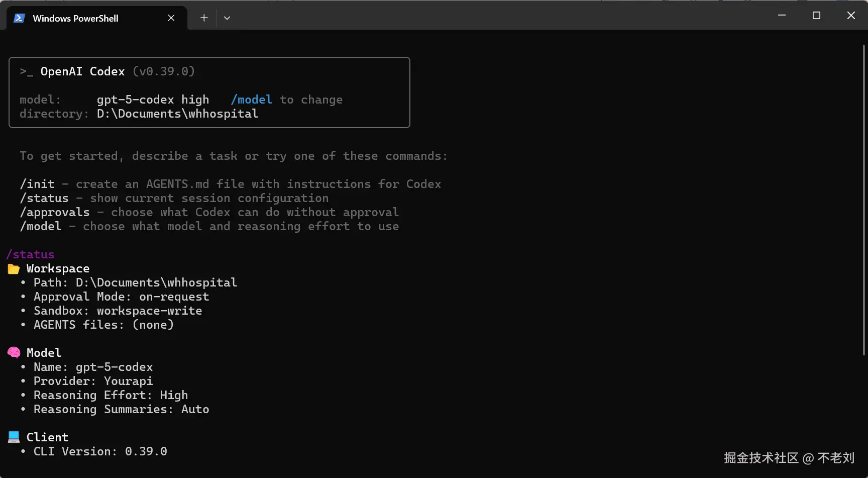Viewport: 868px width, 478px height.
Task: Click the blue /model command text
Action: [252, 100]
